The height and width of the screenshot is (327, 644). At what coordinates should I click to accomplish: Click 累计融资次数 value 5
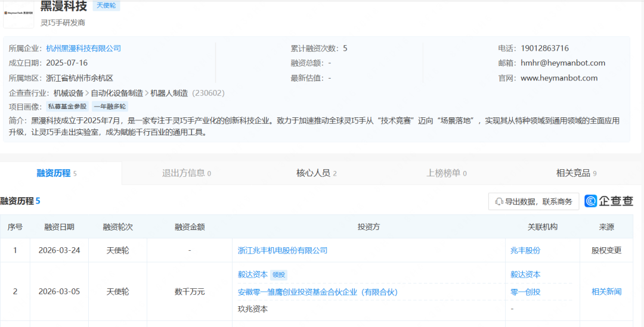point(345,48)
